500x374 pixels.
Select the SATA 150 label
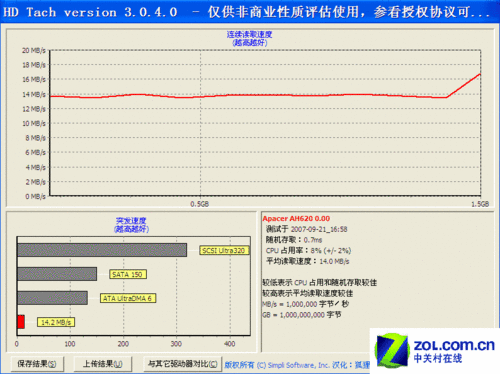[128, 274]
